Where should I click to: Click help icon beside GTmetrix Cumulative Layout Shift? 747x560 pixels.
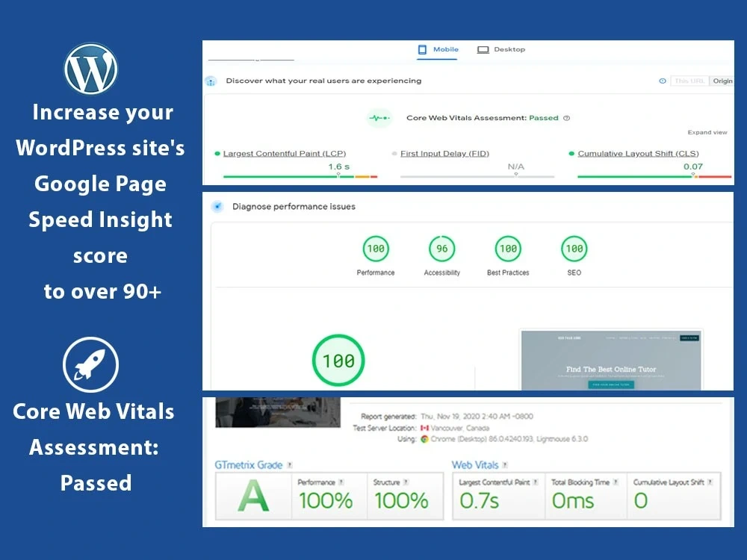[x=710, y=482]
